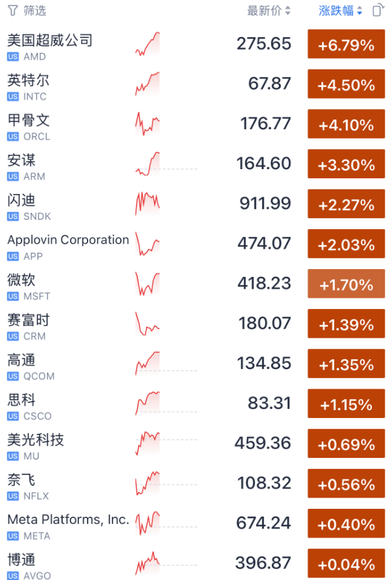Open the 筛选 filter funnel icon

click(13, 10)
